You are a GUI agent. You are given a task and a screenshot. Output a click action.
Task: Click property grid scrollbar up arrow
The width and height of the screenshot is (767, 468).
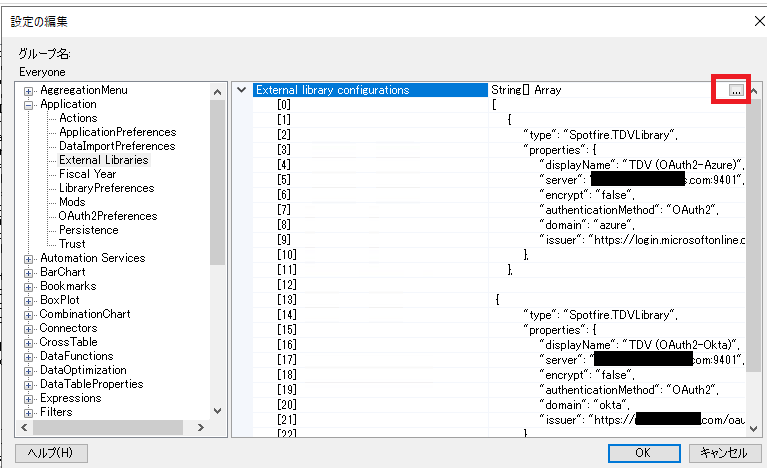(754, 91)
